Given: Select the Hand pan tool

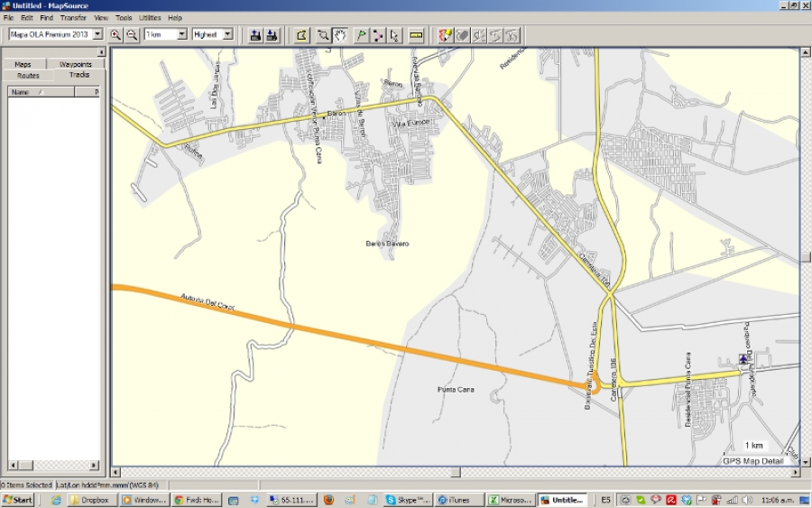Looking at the screenshot, I should [x=340, y=35].
